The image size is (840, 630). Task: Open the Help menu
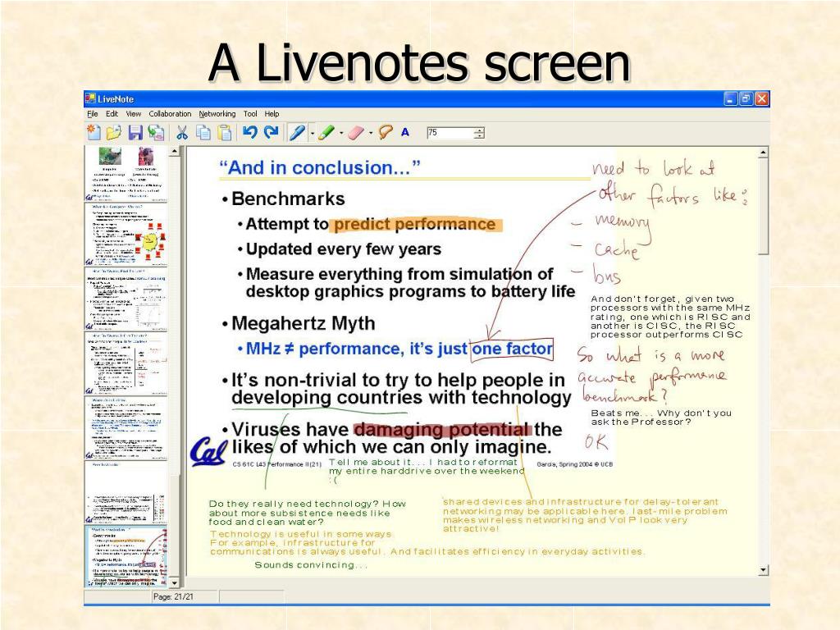point(272,113)
